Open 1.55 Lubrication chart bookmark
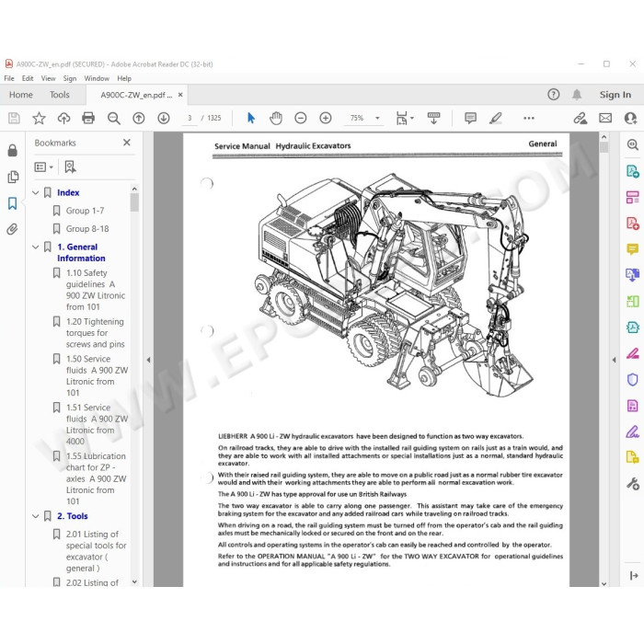Screen dimensions: 644x644 click(96, 479)
